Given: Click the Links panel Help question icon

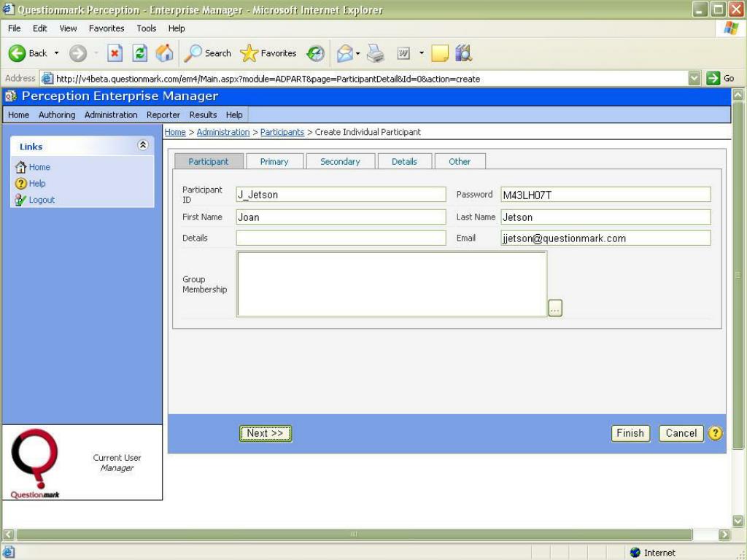Looking at the screenshot, I should pyautogui.click(x=20, y=183).
